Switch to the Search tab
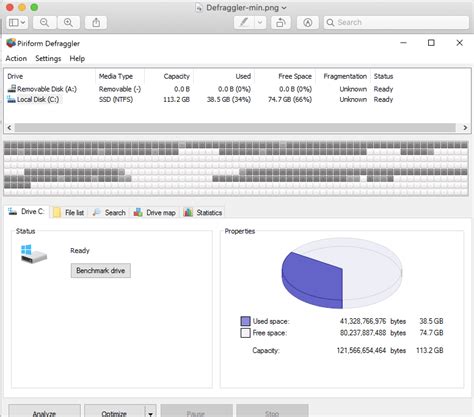The image size is (474, 417). [x=110, y=212]
